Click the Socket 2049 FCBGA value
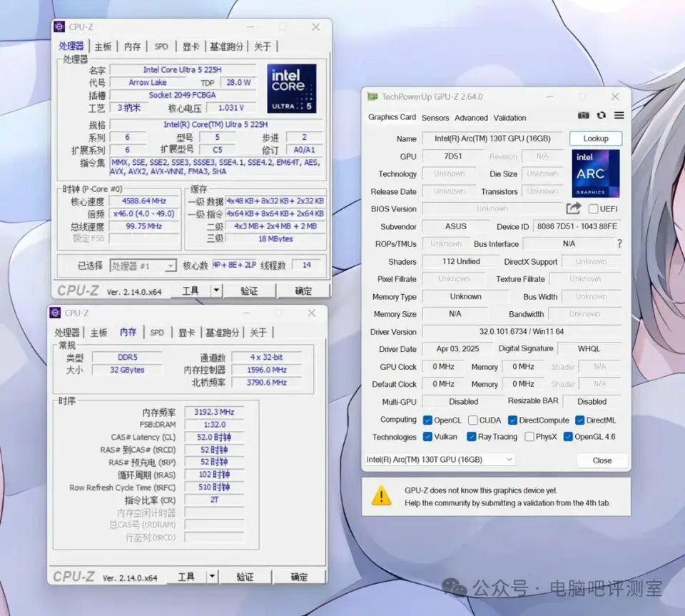 coord(182,95)
